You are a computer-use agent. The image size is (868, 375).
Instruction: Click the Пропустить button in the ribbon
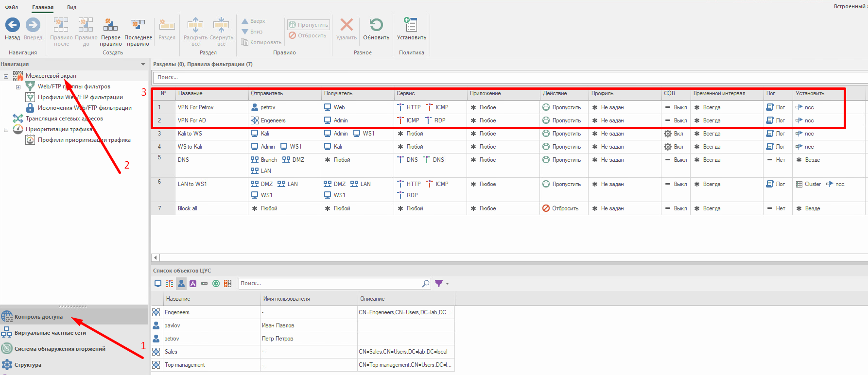[308, 25]
